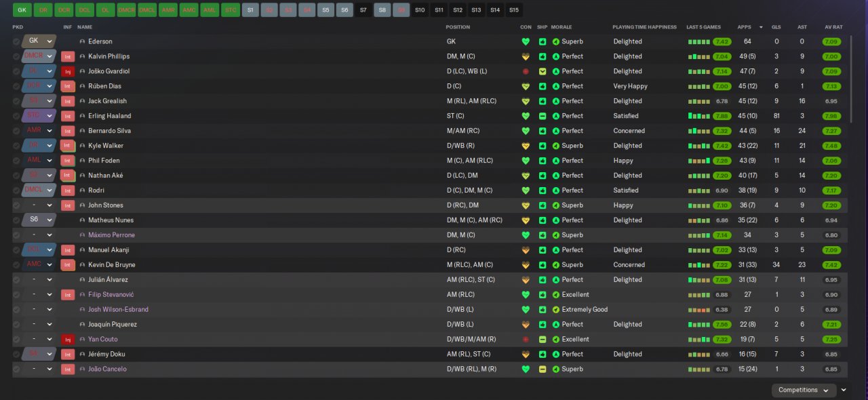Open Erling Haaland's player profile
This screenshot has width=868, height=400.
coord(110,116)
